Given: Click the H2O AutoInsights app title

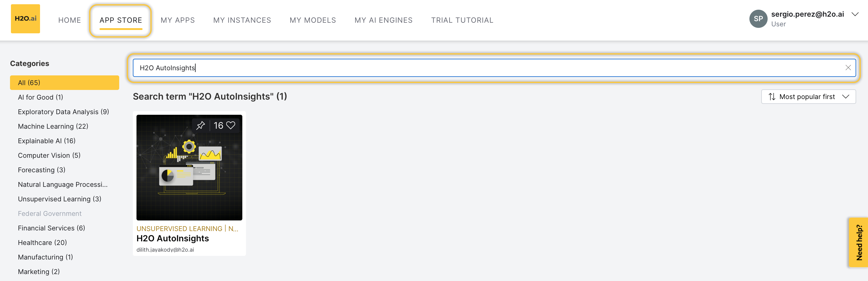Looking at the screenshot, I should click(173, 239).
